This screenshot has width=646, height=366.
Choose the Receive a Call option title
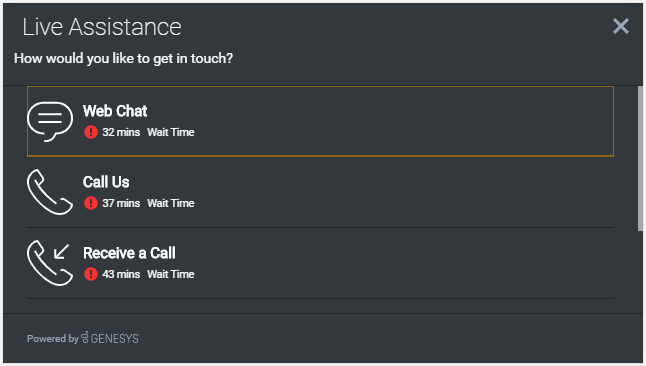pyautogui.click(x=129, y=253)
